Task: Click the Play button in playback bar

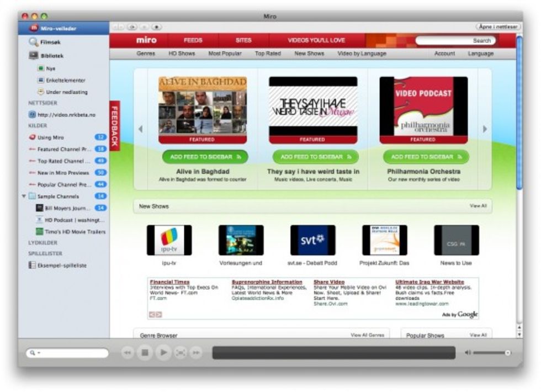Action: pyautogui.click(x=163, y=352)
